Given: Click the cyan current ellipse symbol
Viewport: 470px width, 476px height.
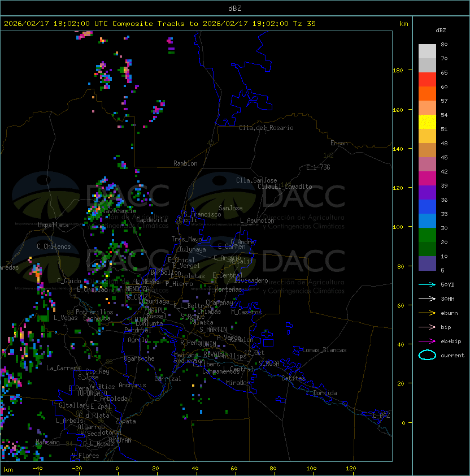Looking at the screenshot, I should click(427, 355).
